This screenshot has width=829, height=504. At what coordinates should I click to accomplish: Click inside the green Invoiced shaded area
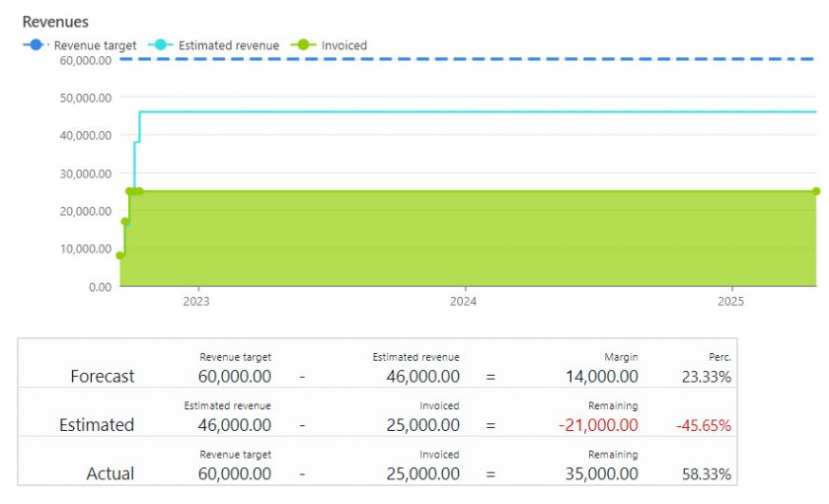pyautogui.click(x=474, y=242)
